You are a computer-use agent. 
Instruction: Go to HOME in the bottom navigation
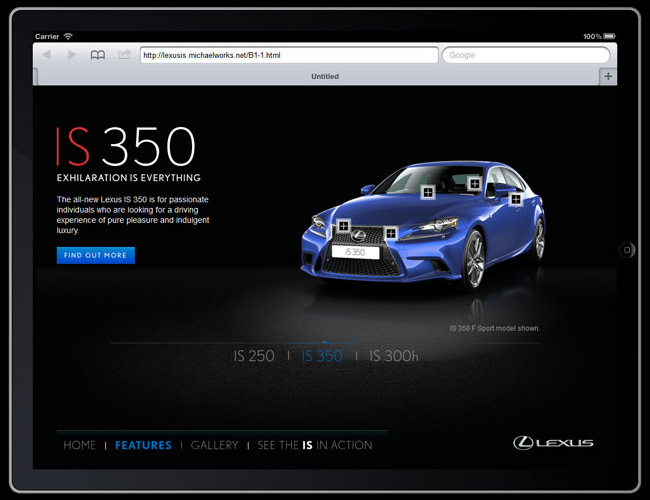tap(80, 445)
